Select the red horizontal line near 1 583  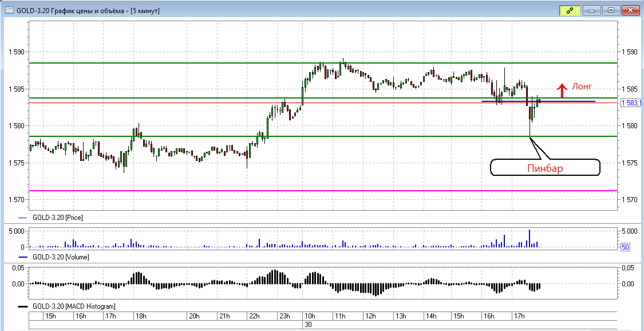click(x=323, y=103)
